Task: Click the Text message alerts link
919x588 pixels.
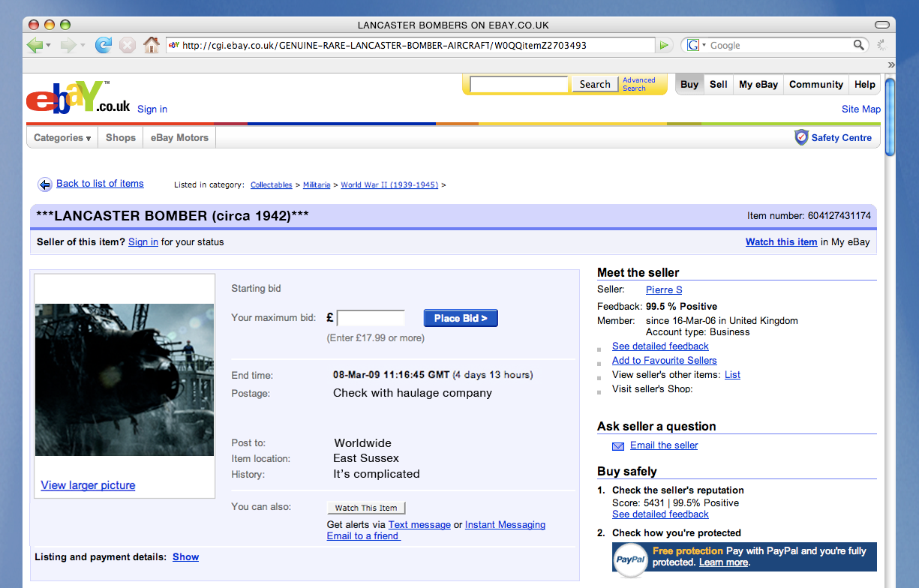Action: [419, 525]
